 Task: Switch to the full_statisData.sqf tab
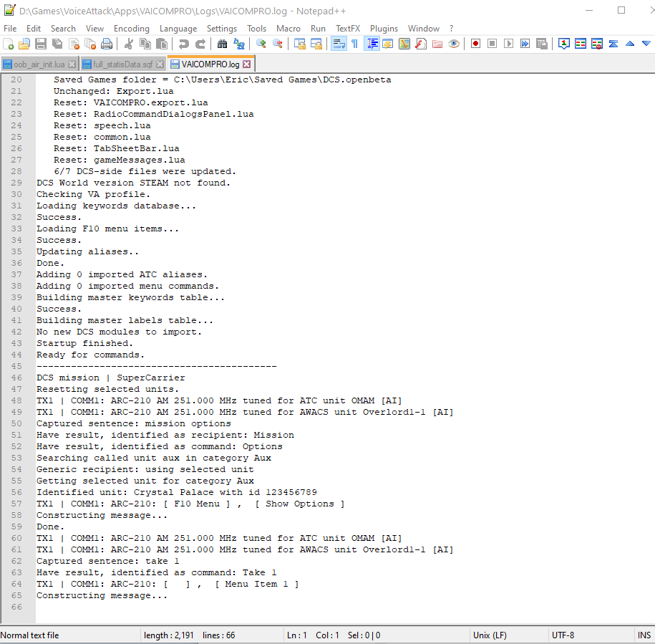tap(123, 64)
